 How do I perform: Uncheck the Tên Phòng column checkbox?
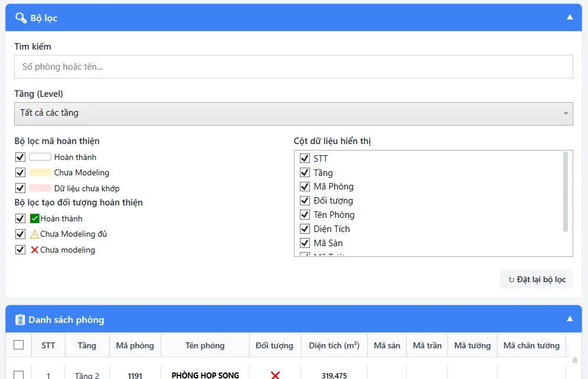pyautogui.click(x=305, y=214)
